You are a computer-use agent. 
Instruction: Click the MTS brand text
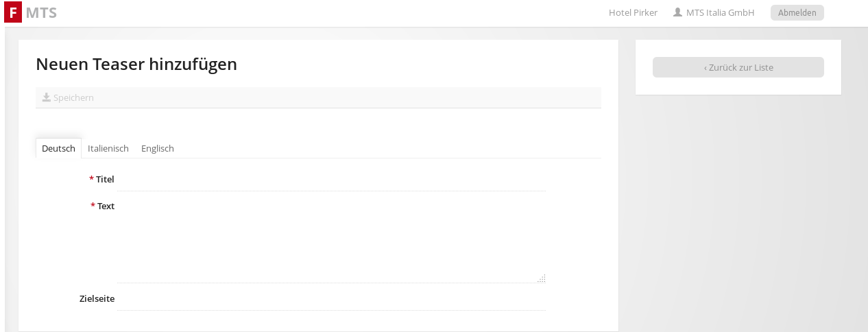tap(41, 12)
